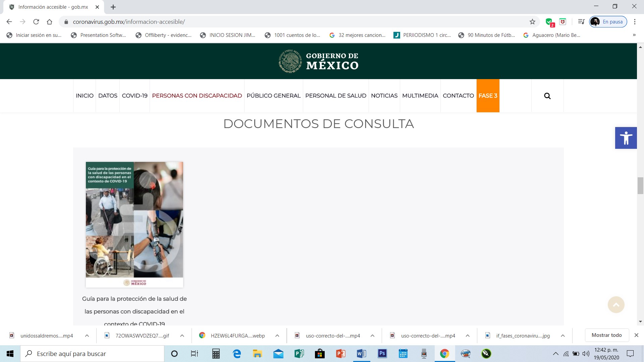The width and height of the screenshot is (644, 362).
Task: Open PowerPoint from the taskbar
Action: click(x=340, y=354)
